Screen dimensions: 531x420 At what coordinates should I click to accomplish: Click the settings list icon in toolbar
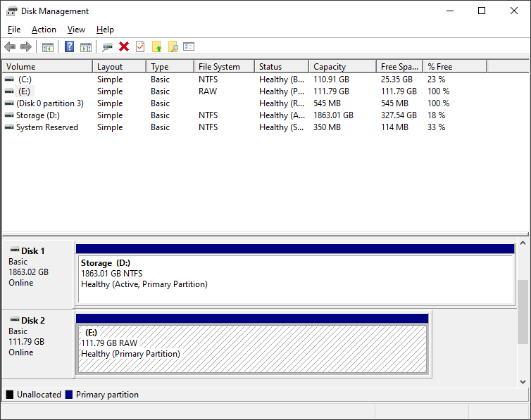[x=189, y=47]
